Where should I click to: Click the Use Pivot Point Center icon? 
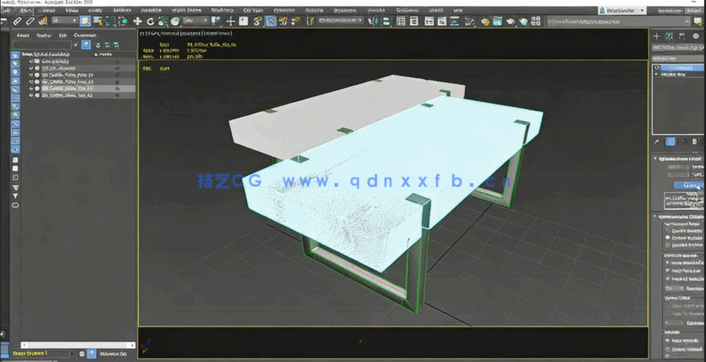(216, 21)
